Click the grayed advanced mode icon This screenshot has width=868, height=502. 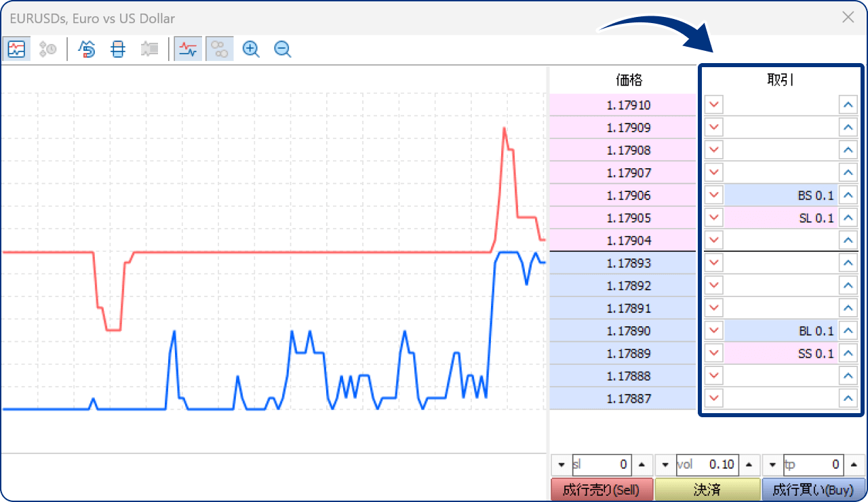point(149,49)
